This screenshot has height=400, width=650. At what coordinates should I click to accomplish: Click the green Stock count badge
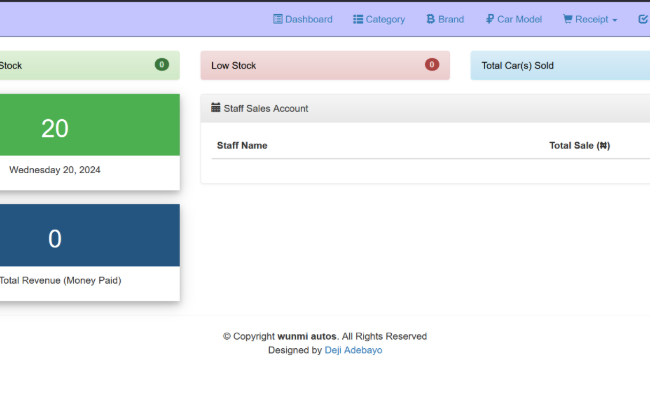tap(161, 65)
